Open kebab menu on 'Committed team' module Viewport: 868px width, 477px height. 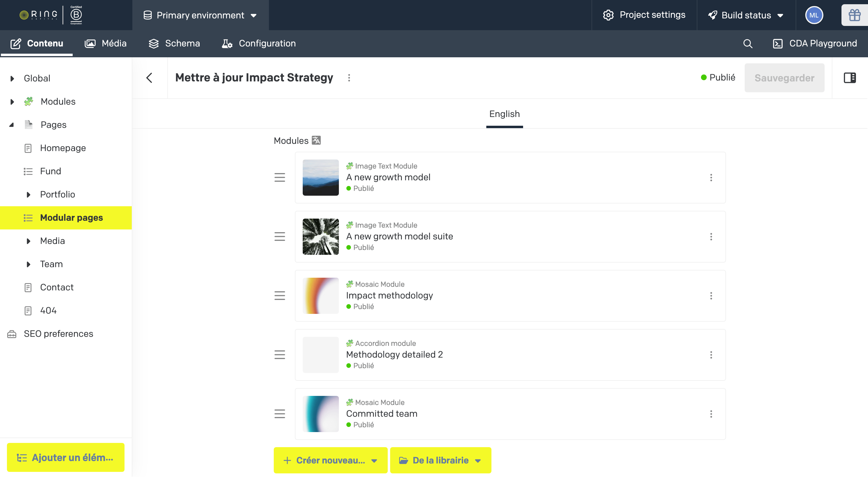[x=711, y=414]
